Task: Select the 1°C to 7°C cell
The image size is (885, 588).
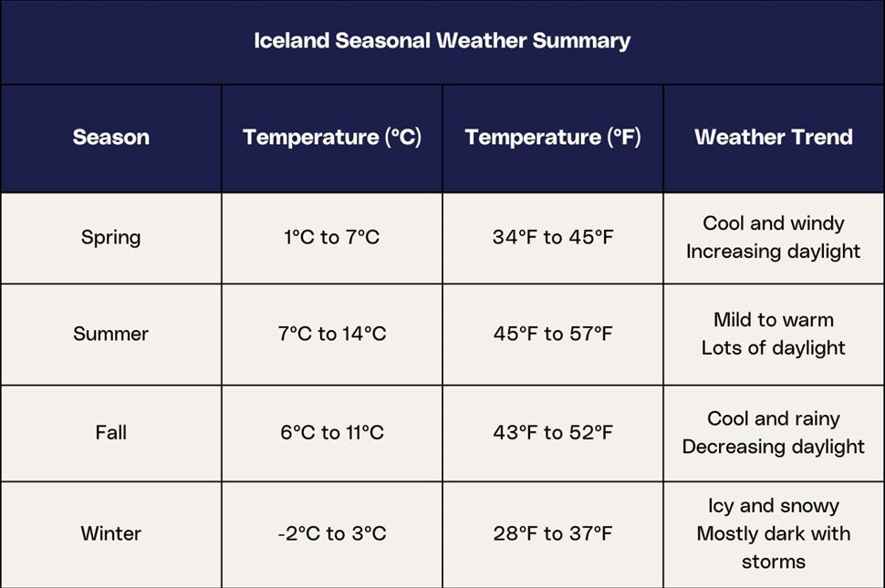Action: point(332,238)
